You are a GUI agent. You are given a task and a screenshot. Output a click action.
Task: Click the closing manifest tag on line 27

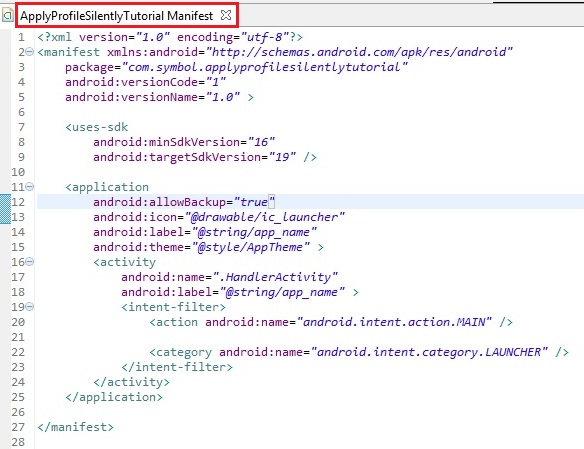pyautogui.click(x=76, y=427)
